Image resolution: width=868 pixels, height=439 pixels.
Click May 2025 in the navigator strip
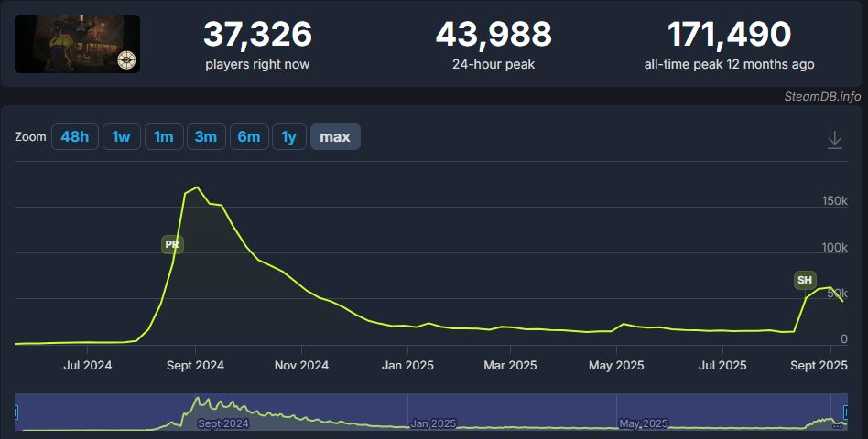[x=644, y=424]
